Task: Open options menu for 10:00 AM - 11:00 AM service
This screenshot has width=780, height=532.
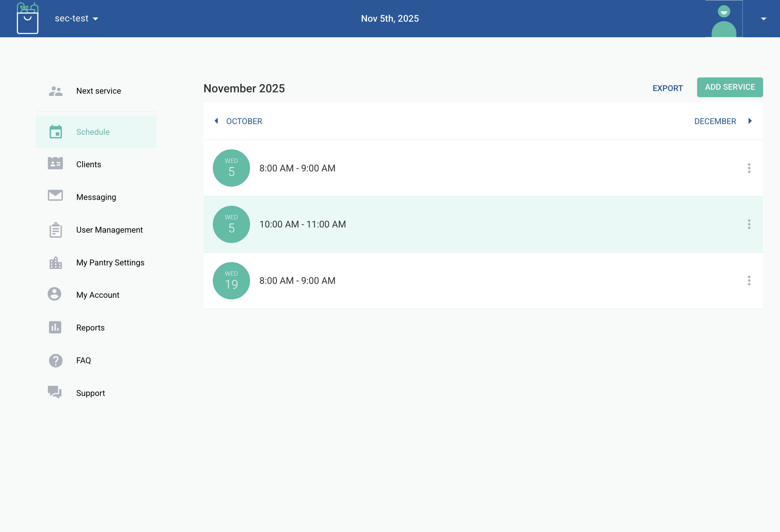Action: 749,224
